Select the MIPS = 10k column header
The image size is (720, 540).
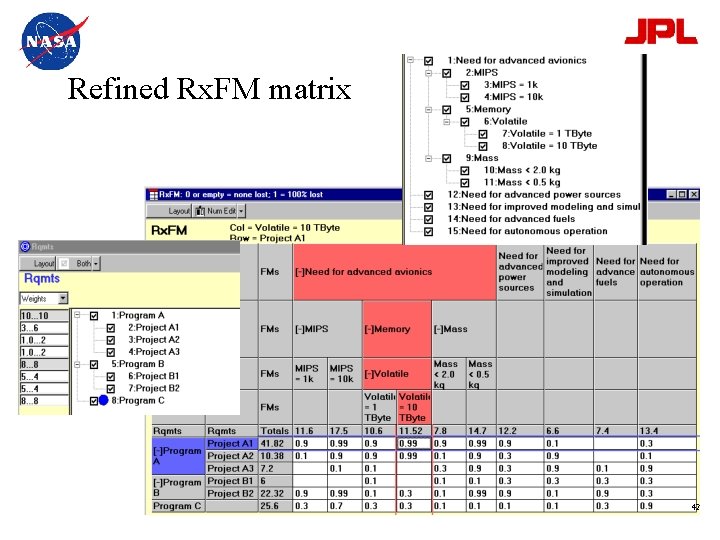coord(345,374)
